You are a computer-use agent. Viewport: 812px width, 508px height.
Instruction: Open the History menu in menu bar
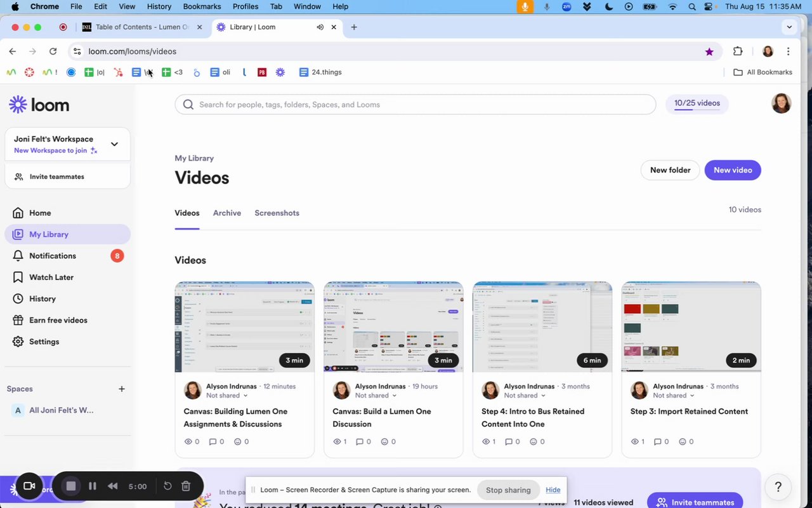159,6
